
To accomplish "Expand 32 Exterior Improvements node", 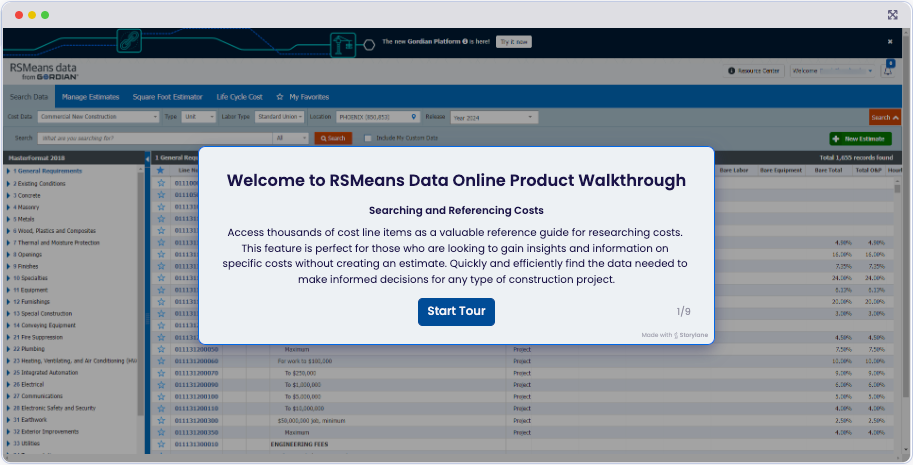I will click(8, 432).
